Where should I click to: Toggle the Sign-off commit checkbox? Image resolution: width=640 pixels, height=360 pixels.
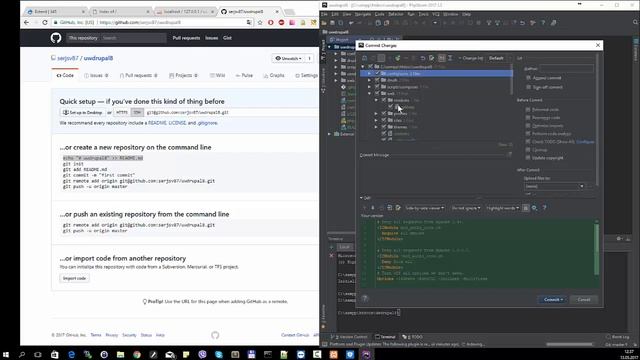click(x=529, y=87)
